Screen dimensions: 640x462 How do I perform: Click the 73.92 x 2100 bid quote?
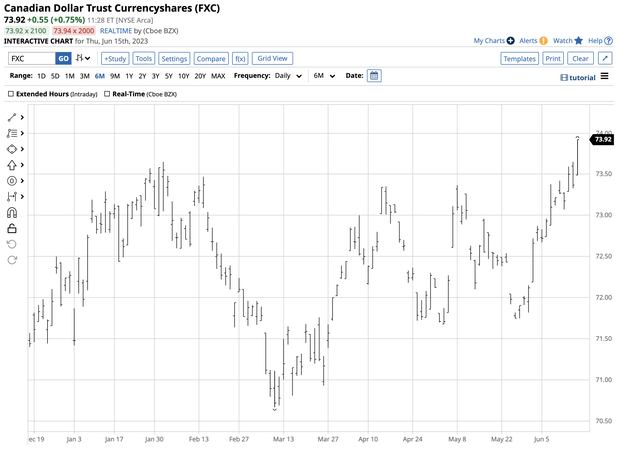(26, 31)
